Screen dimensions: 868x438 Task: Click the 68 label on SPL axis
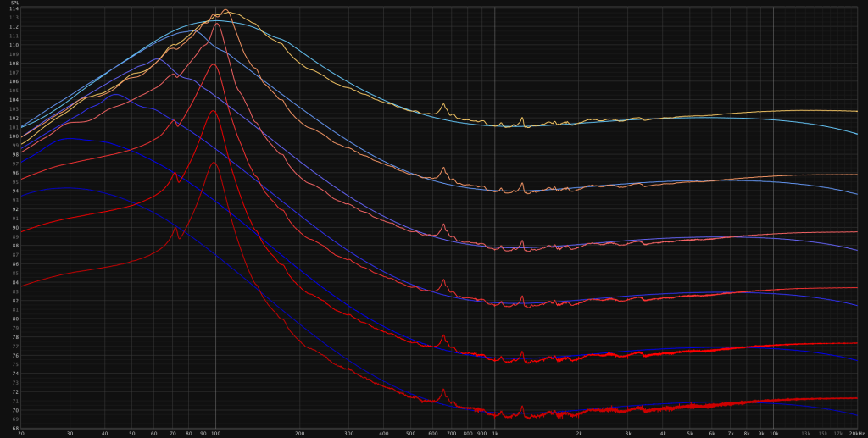pyautogui.click(x=14, y=429)
